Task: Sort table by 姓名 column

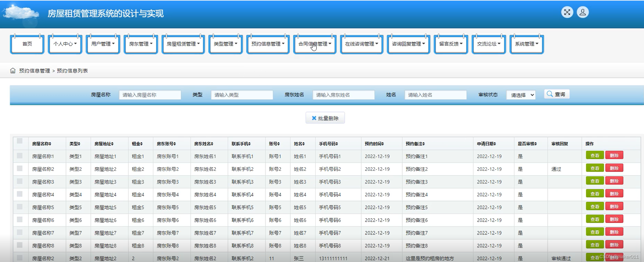Action: pyautogui.click(x=299, y=144)
